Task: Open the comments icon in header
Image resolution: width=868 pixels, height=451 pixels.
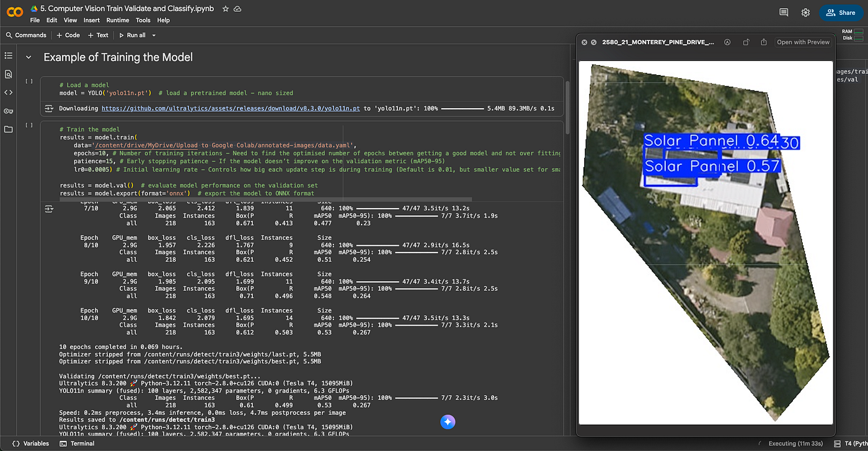Action: (784, 12)
